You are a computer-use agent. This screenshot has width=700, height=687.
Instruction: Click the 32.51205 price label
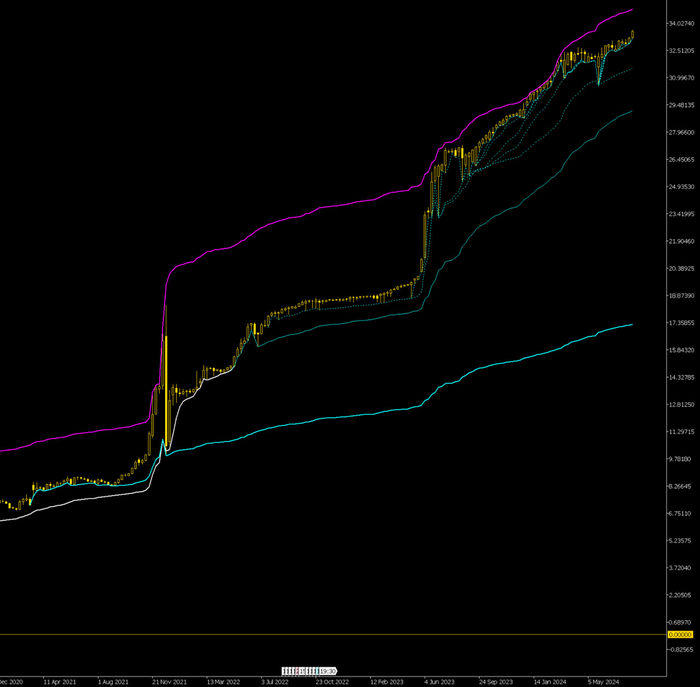point(681,50)
